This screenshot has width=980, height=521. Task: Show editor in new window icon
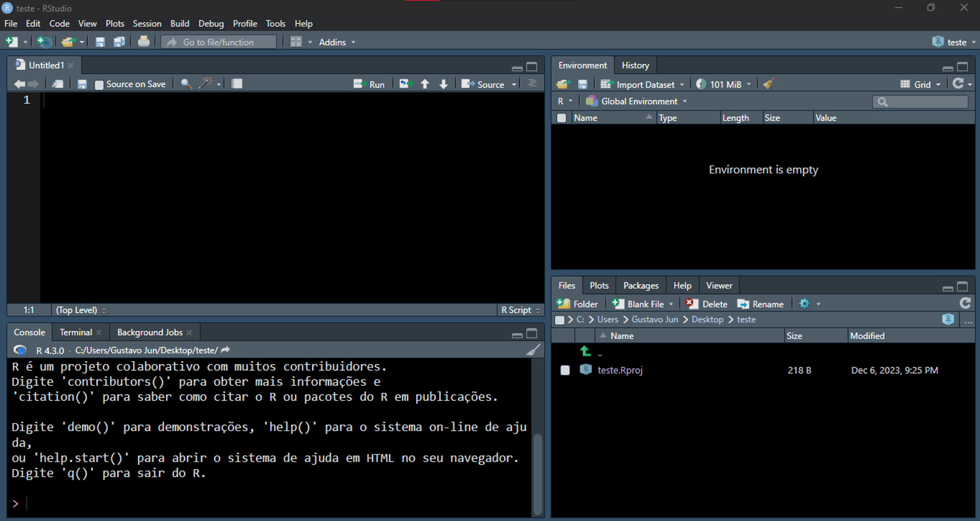[57, 84]
